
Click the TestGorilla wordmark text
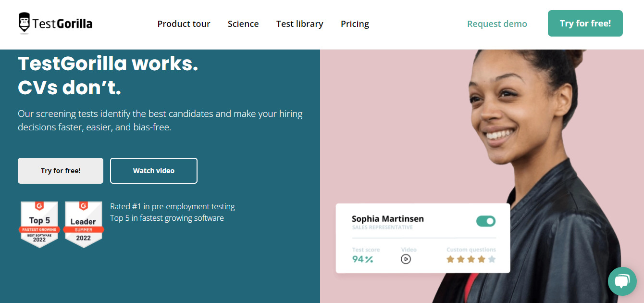point(62,23)
